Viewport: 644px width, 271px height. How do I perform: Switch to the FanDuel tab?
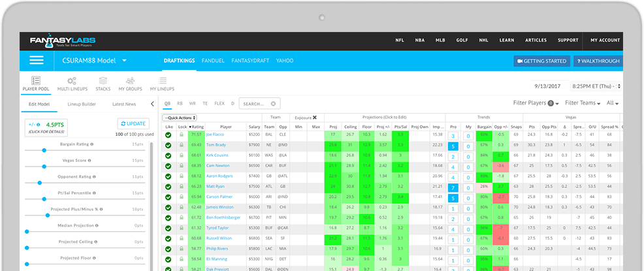click(213, 61)
